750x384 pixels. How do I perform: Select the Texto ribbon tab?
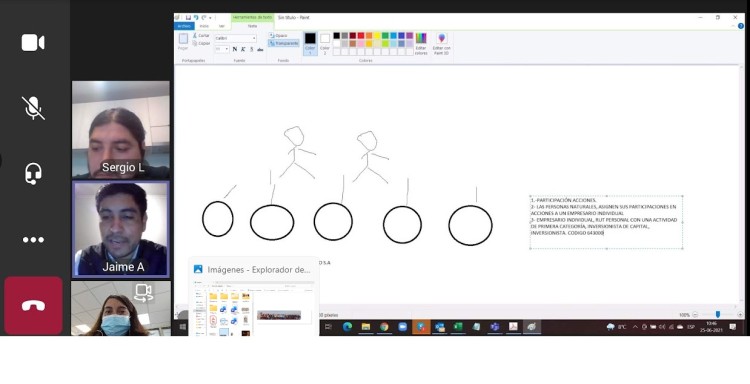(252, 26)
